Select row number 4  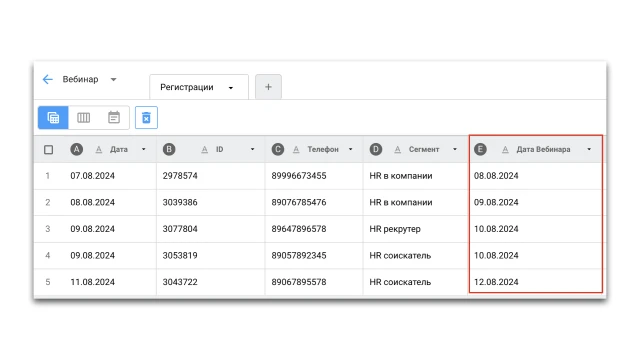(48, 256)
